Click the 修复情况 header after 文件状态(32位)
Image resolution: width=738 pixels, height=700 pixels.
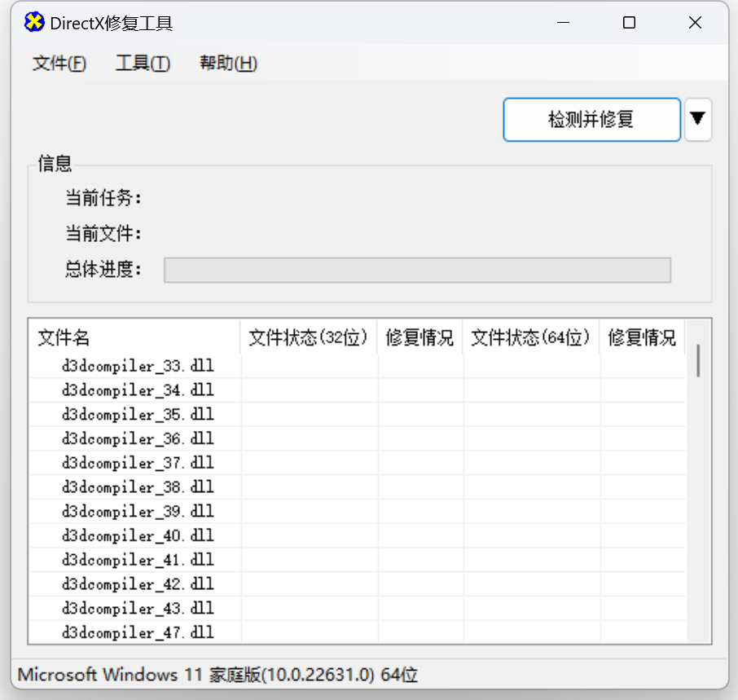(x=420, y=337)
